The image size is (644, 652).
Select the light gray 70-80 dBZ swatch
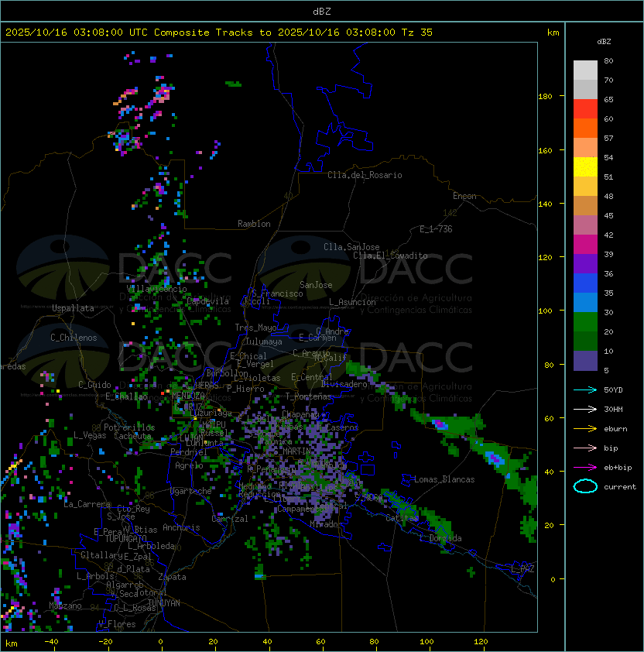(585, 70)
